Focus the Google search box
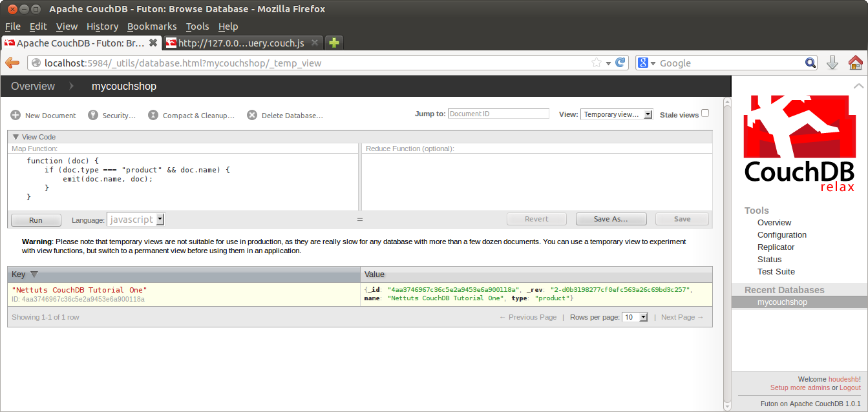This screenshot has height=412, width=868. [731, 63]
